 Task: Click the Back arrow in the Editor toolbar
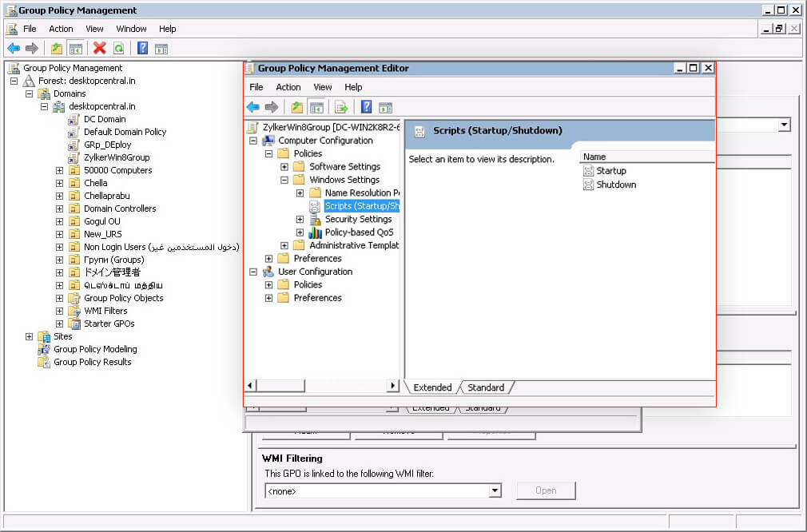253,106
